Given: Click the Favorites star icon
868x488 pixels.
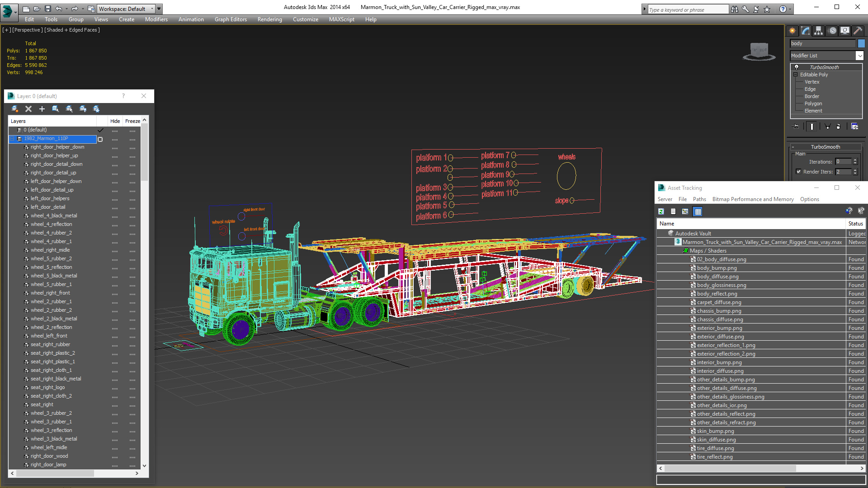Looking at the screenshot, I should (x=767, y=9).
